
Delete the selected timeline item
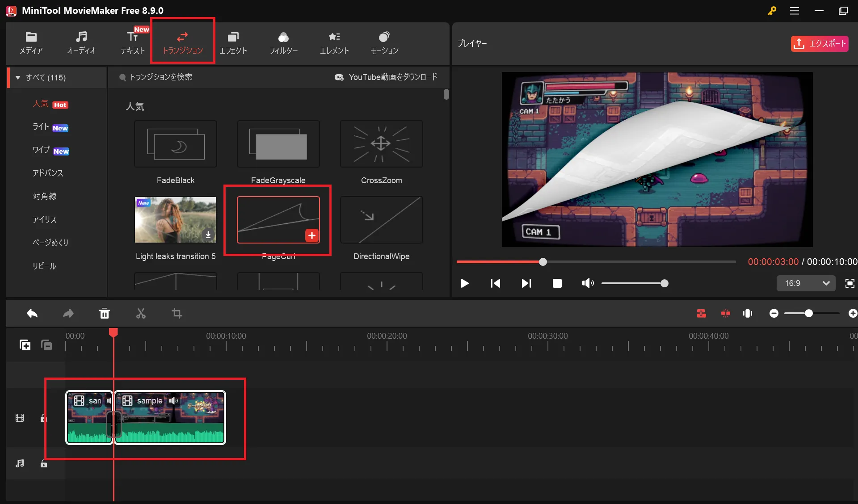[x=105, y=314]
